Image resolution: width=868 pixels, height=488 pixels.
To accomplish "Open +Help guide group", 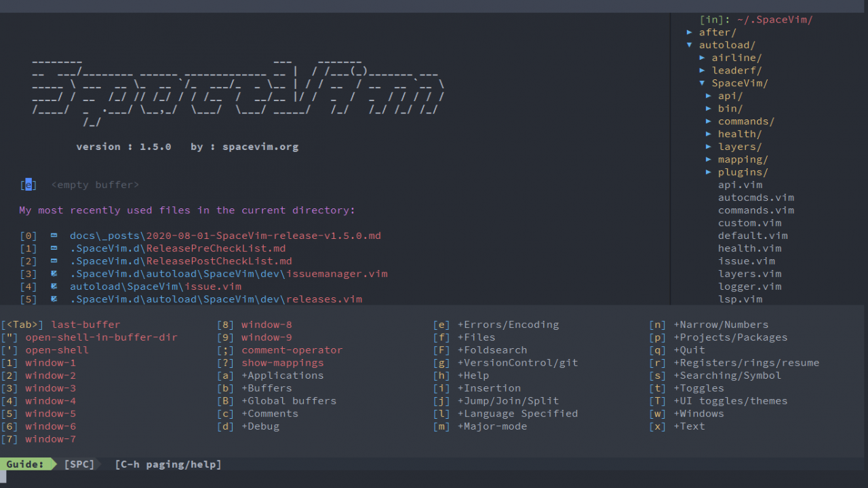I will click(473, 375).
